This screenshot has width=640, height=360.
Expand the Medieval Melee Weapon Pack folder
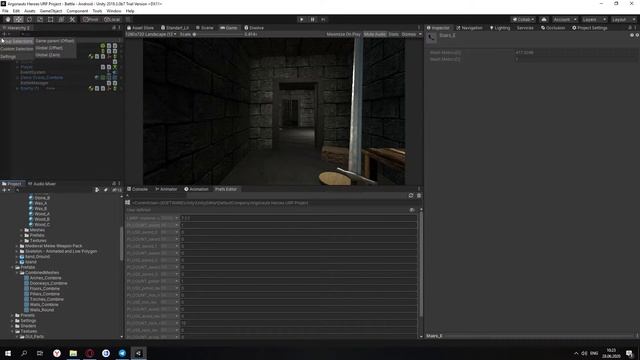tap(17, 246)
